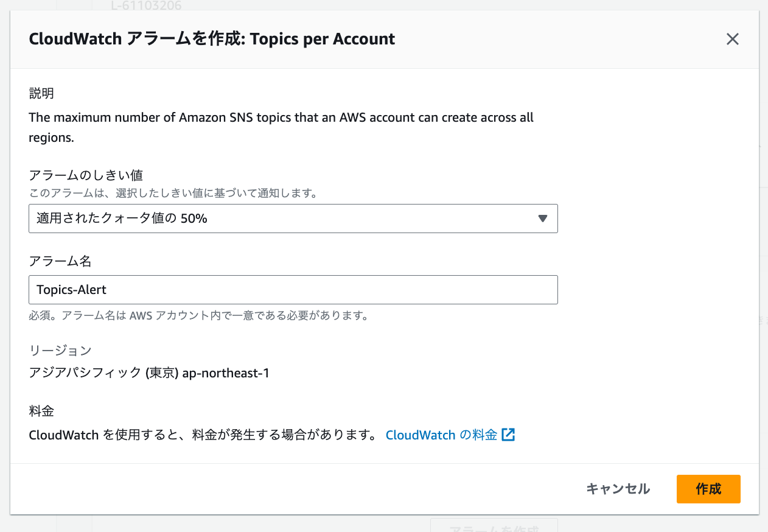The width and height of the screenshot is (768, 532).
Task: Click the 料金 pricing section heading
Action: (x=41, y=411)
